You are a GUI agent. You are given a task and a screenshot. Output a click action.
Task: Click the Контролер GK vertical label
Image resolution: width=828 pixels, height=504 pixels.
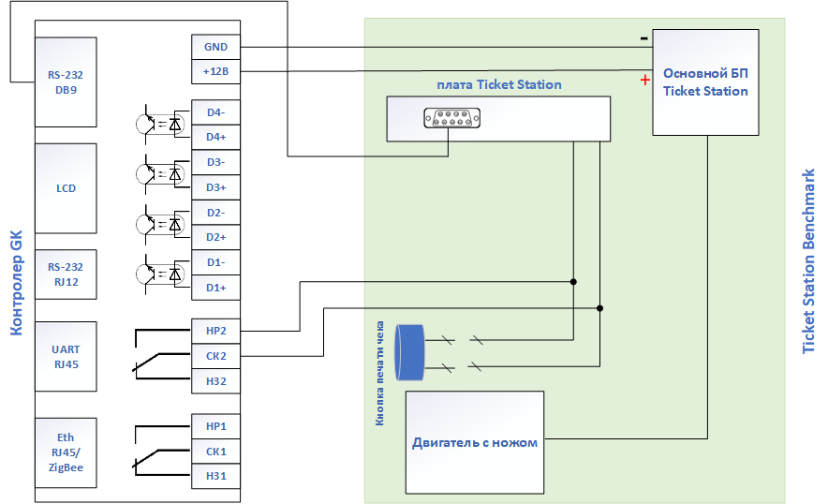coord(16,283)
